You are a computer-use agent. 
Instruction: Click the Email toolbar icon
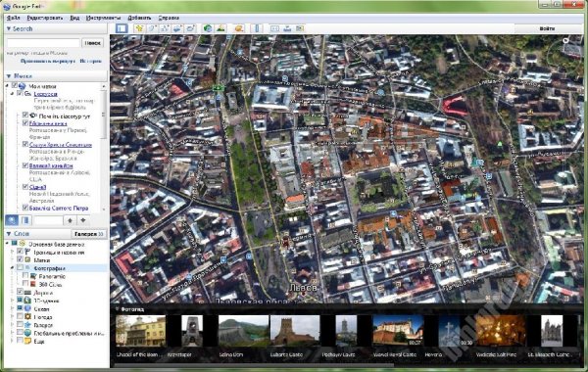tap(274, 28)
